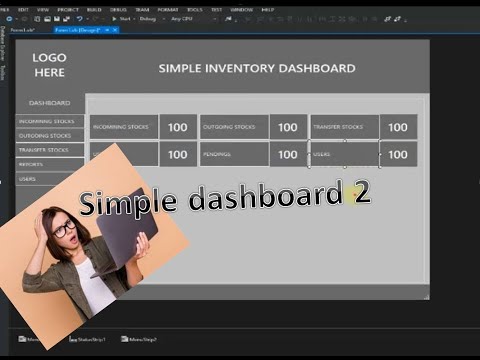
Task: Switch to the Form1.vb code tab
Action: coord(23,30)
